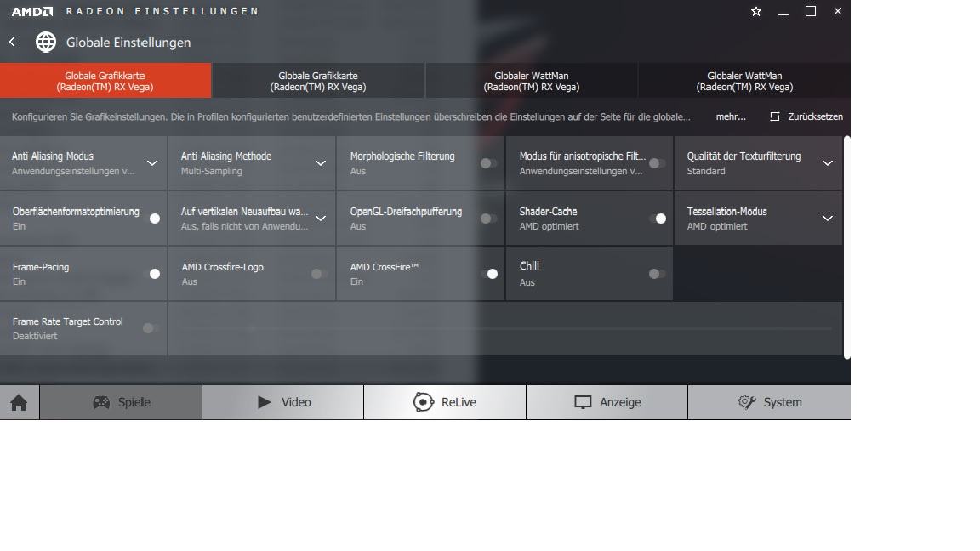Screen dimensions: 980x551
Task: Click the globe icon beside Globale Einstellungen
Action: click(x=46, y=42)
